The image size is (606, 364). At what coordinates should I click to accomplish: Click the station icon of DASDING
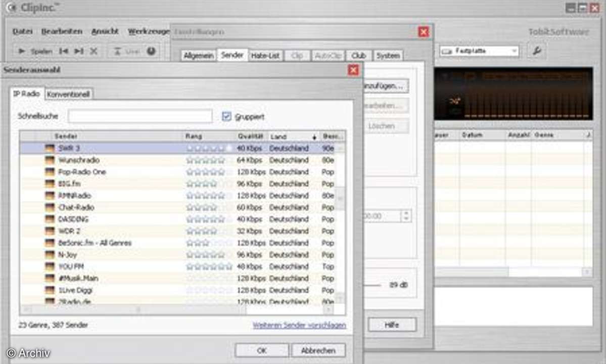(50, 219)
